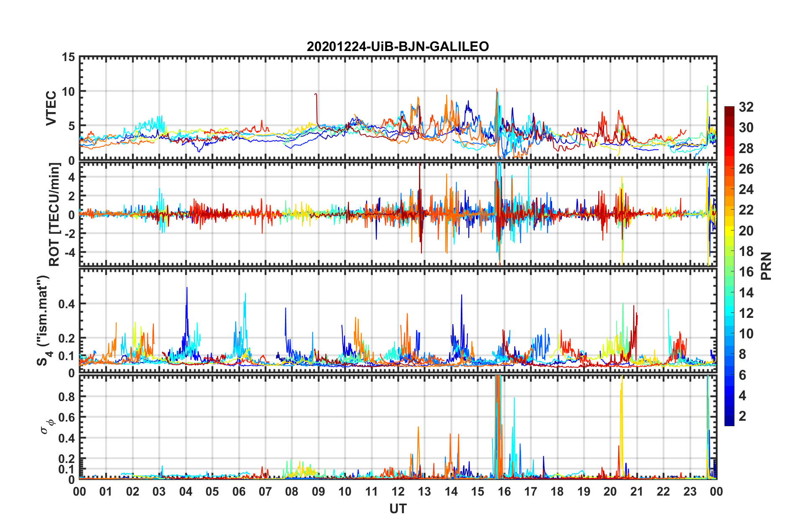Viewport: 796px width, 532px height.
Task: Select x-axis hour tick 06
Action: (x=239, y=491)
